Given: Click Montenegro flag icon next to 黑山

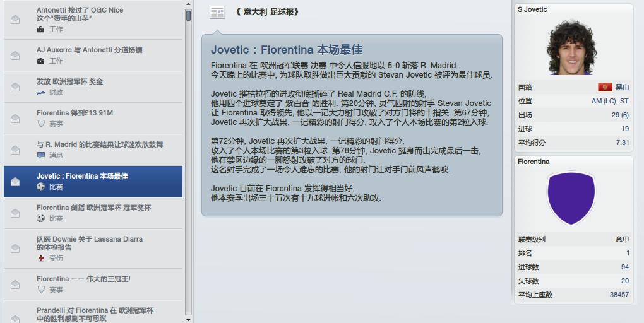Looking at the screenshot, I should click(605, 87).
